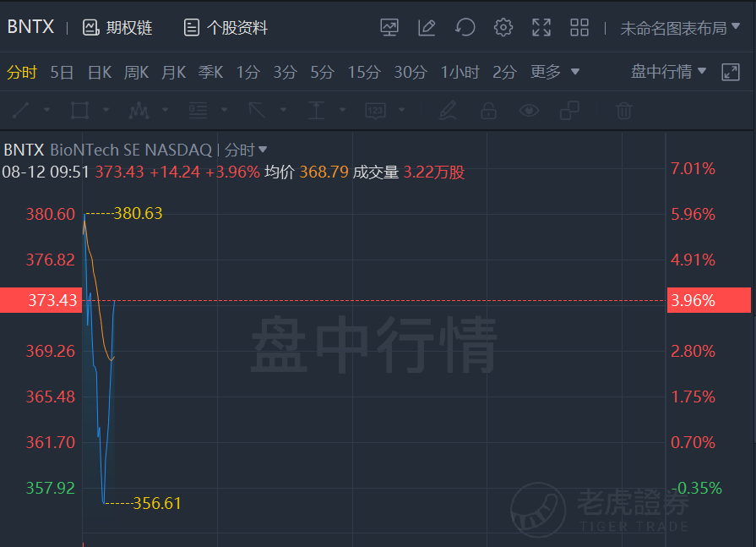This screenshot has height=547, width=756.
Task: Expand the 更多 more intervals dropdown
Action: (x=554, y=72)
